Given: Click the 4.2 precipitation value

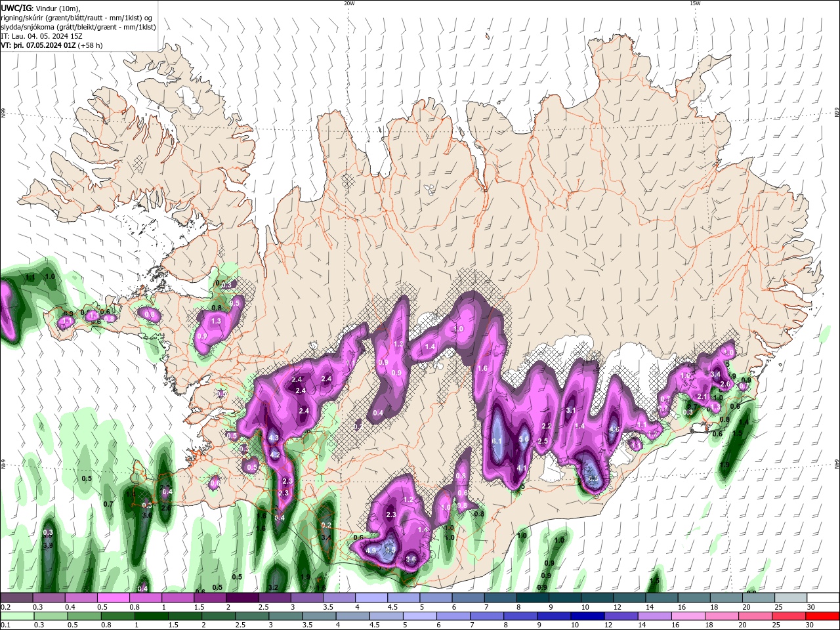Looking at the screenshot, I should pos(276,455).
